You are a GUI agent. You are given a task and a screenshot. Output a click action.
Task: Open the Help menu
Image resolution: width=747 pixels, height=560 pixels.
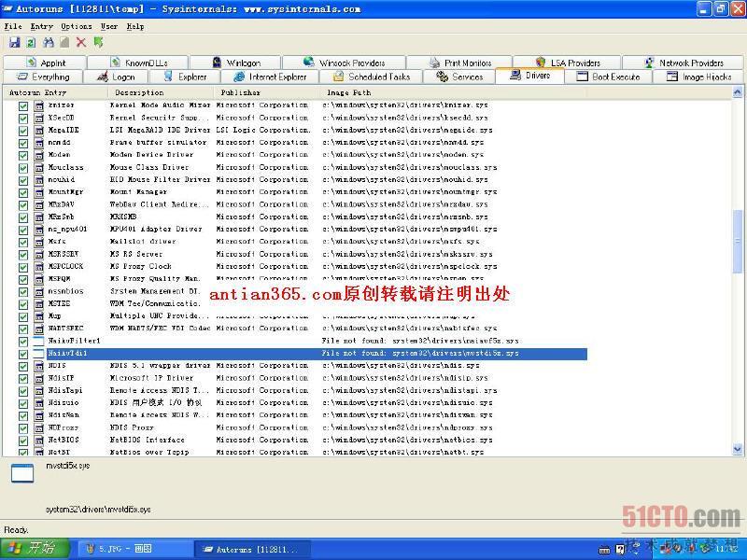pos(135,27)
